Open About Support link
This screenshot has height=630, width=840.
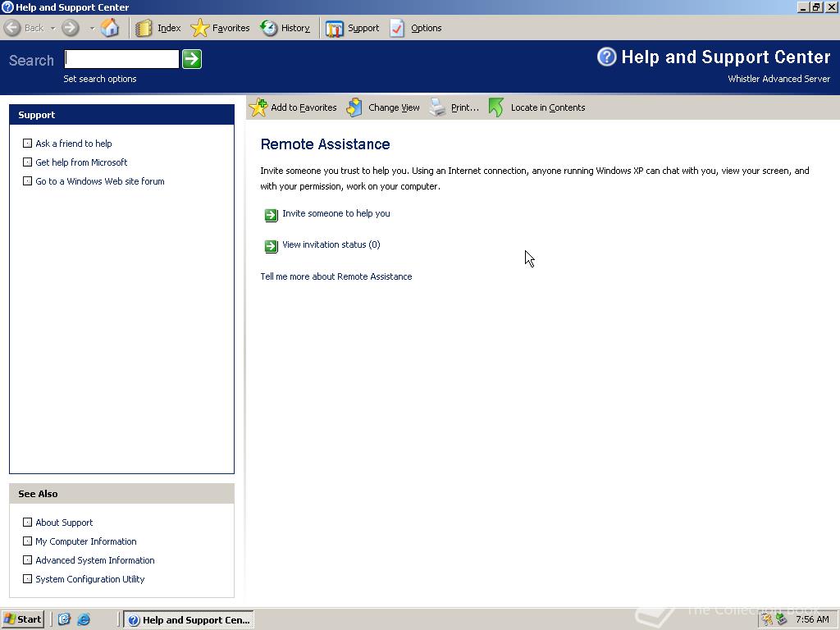point(64,523)
